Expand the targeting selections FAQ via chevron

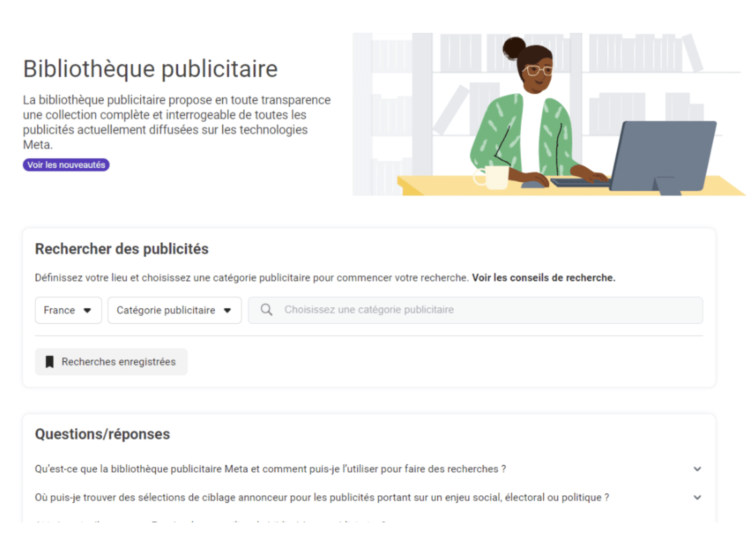tap(697, 497)
